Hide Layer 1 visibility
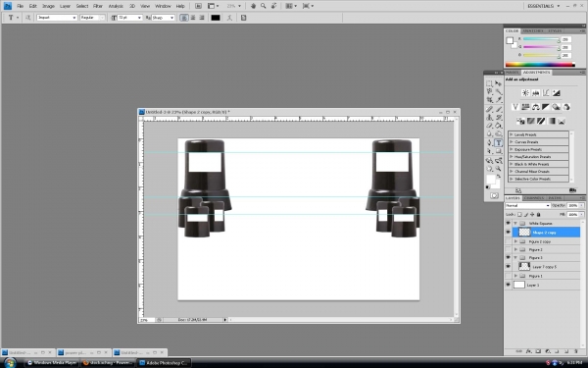Viewport: 588px width, 368px height. pos(508,285)
